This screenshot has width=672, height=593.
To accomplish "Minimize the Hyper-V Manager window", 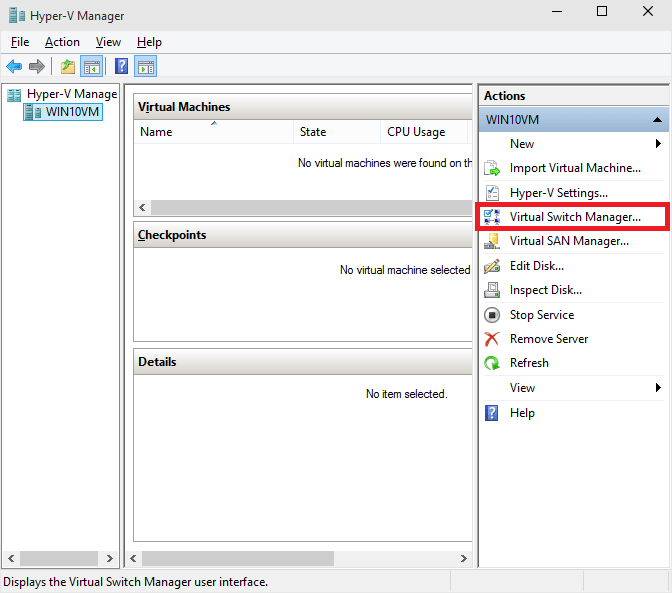I will [x=557, y=12].
